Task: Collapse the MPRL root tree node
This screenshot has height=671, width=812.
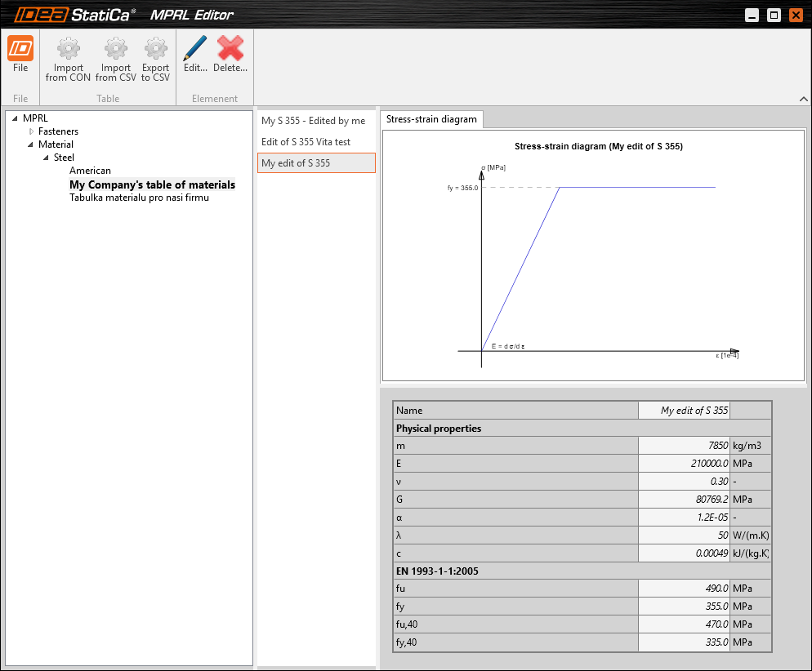Action: pyautogui.click(x=16, y=118)
